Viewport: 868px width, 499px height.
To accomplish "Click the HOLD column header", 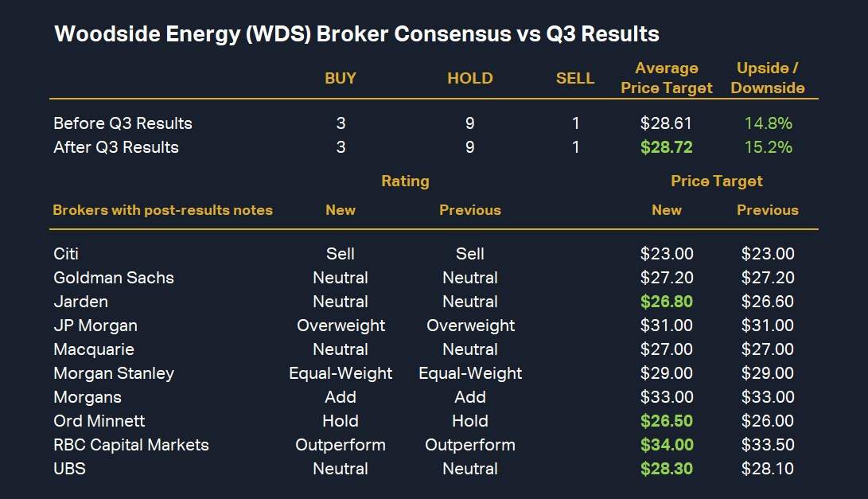I will click(470, 78).
